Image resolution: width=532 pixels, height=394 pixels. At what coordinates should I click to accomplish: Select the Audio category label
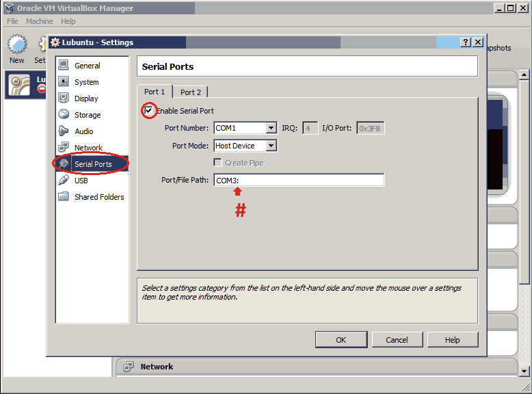pos(84,131)
